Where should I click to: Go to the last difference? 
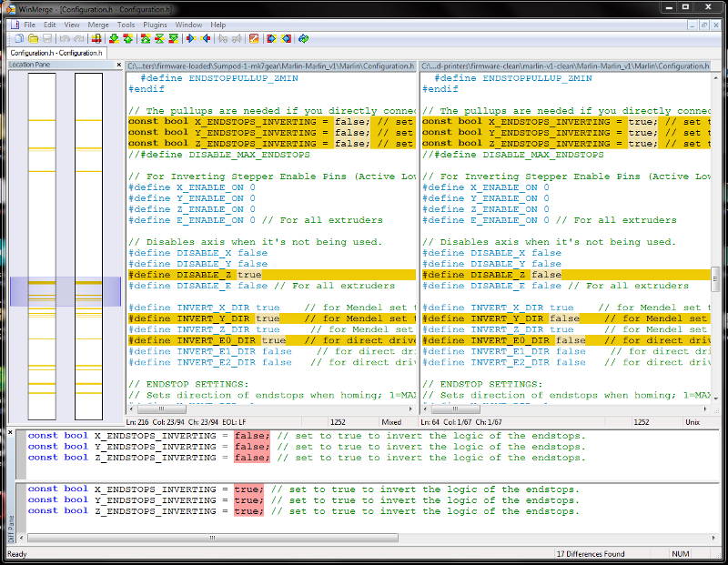(173, 38)
